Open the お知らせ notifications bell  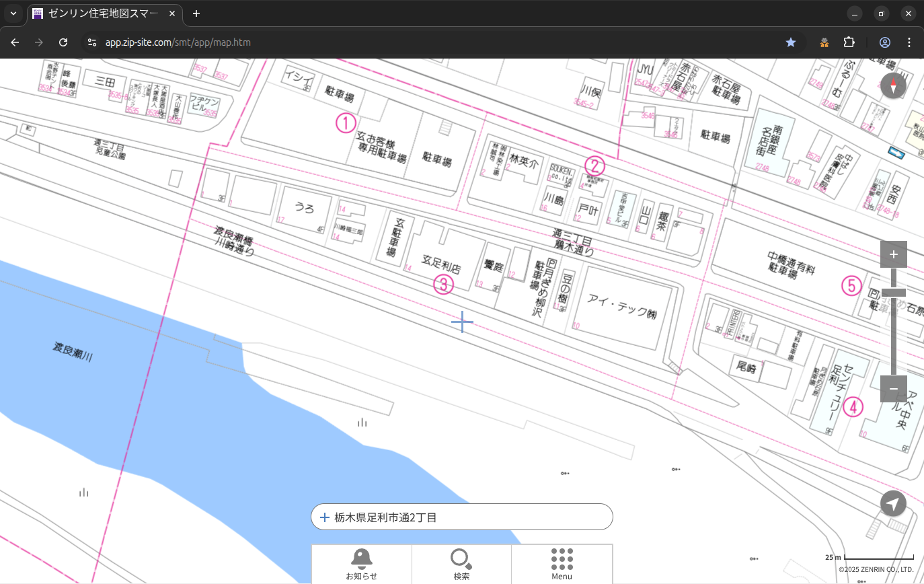pos(361,564)
